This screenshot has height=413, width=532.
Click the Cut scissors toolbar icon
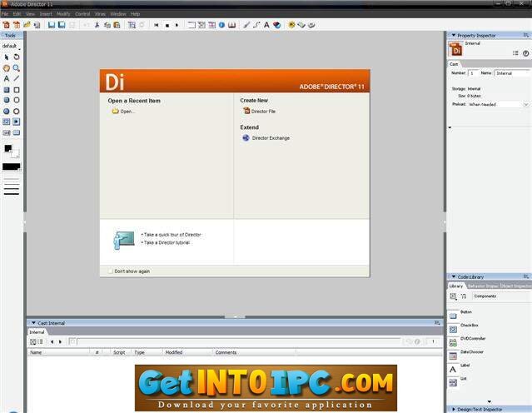click(x=97, y=25)
